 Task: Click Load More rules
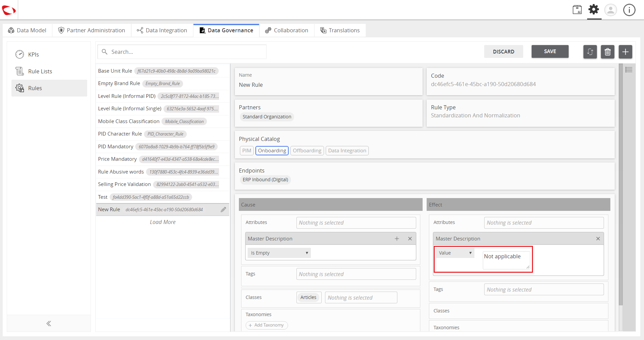click(x=163, y=222)
